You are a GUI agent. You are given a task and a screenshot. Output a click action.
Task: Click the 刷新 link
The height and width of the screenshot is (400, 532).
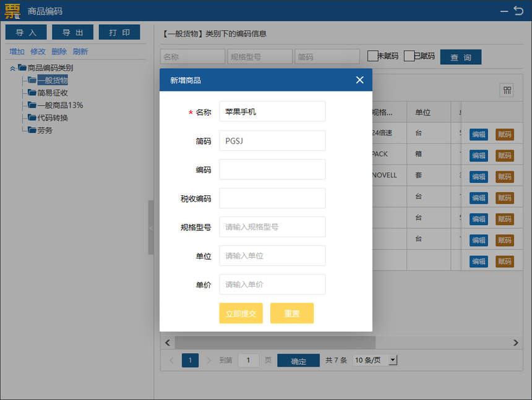[x=80, y=51]
